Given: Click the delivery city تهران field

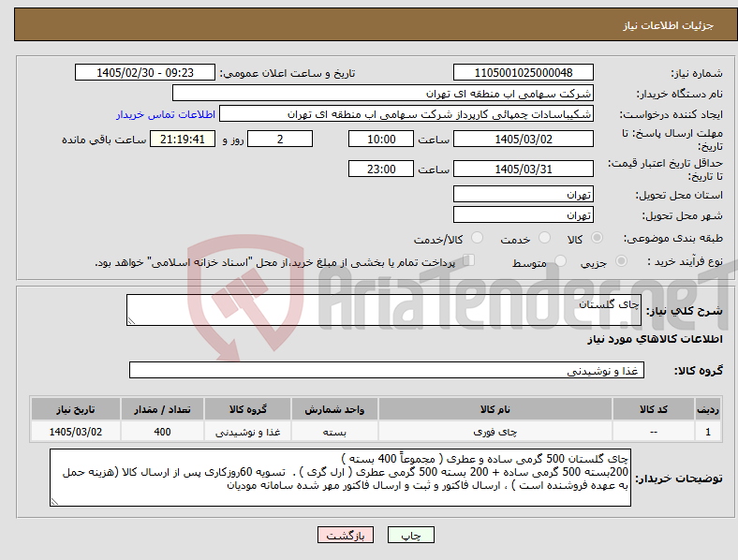Looking at the screenshot, I should (x=523, y=214).
